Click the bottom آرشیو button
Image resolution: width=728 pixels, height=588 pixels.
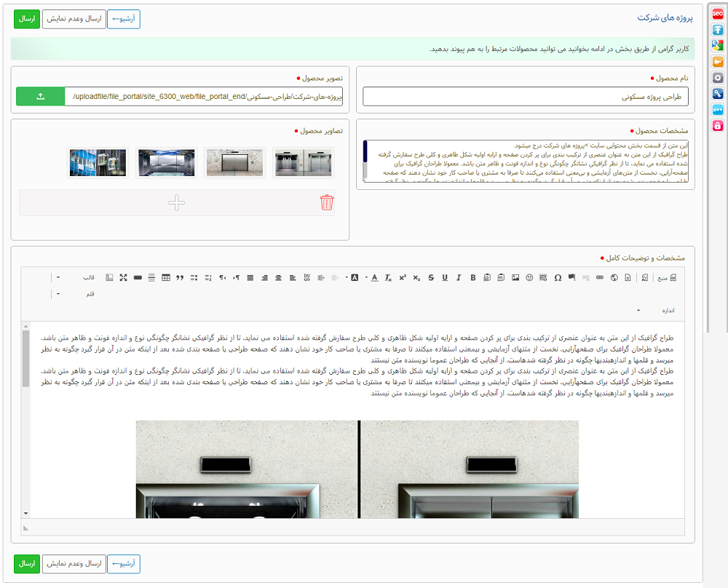124,563
